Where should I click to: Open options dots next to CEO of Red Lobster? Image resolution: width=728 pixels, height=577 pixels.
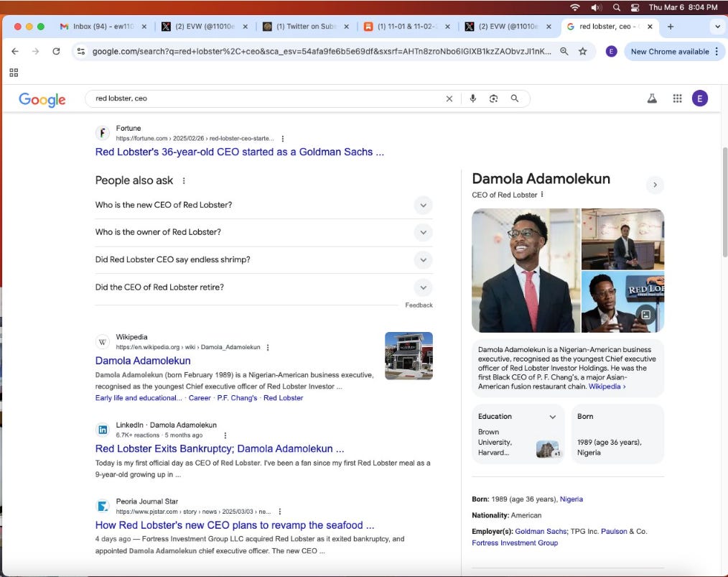click(542, 195)
